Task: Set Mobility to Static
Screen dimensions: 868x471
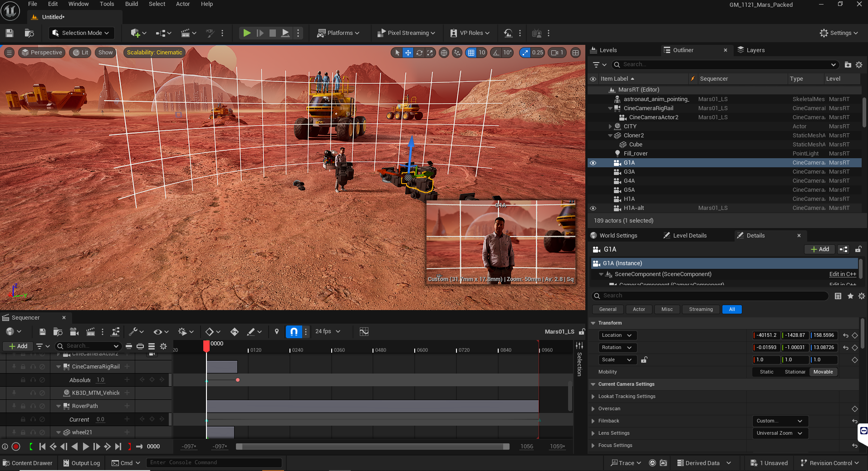Action: (766, 372)
